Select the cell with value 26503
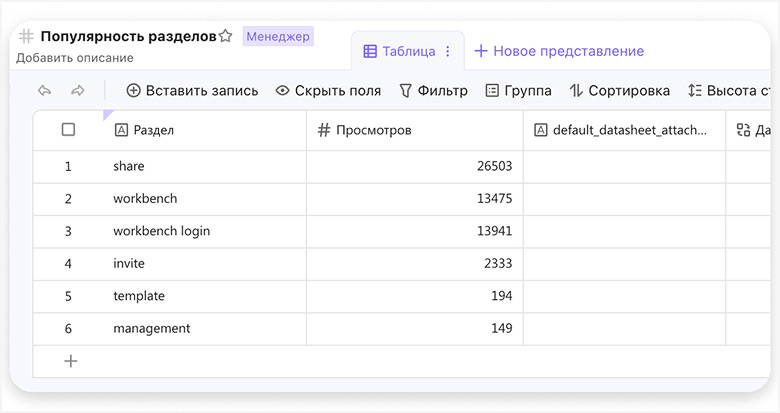Screen dimensions: 780x413 click(414, 166)
